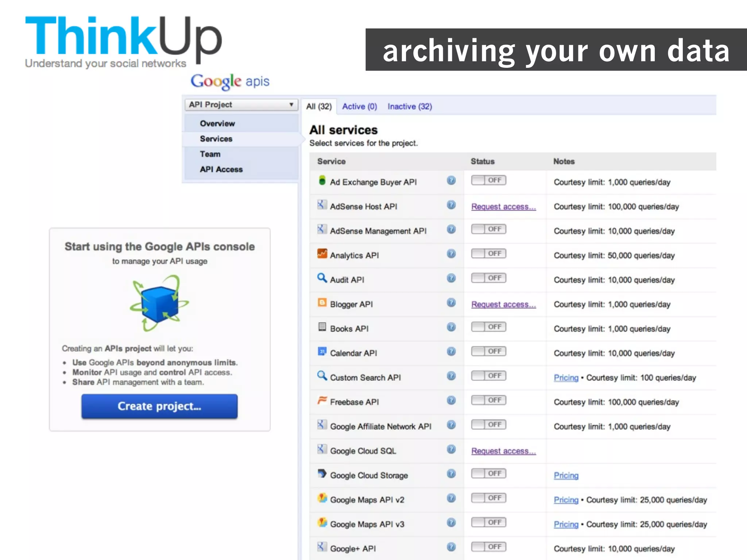Toggle Ad Exchange Buyer API switch on
Viewport: 747px width, 560px height.
489,180
